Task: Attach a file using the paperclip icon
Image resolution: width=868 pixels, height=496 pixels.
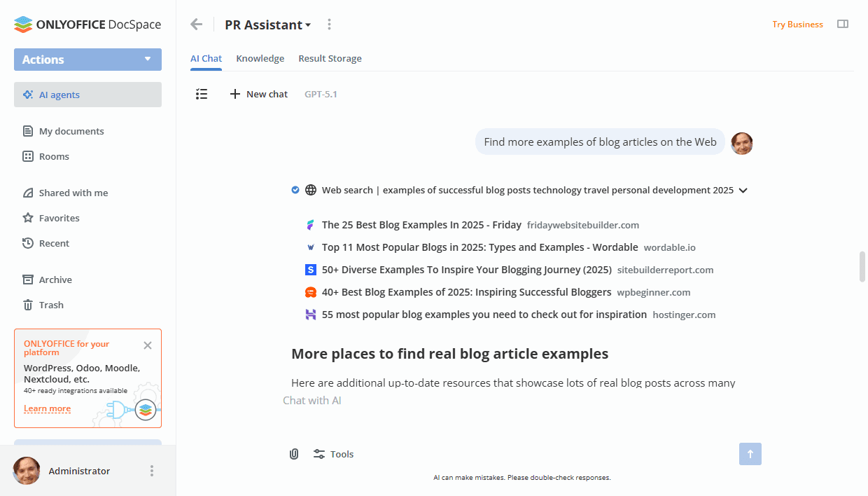Action: coord(293,454)
